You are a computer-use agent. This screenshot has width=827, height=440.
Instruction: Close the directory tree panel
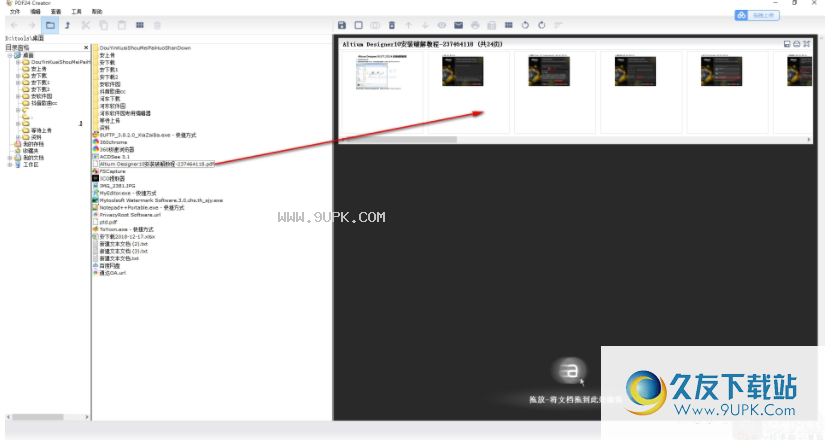(x=86, y=47)
